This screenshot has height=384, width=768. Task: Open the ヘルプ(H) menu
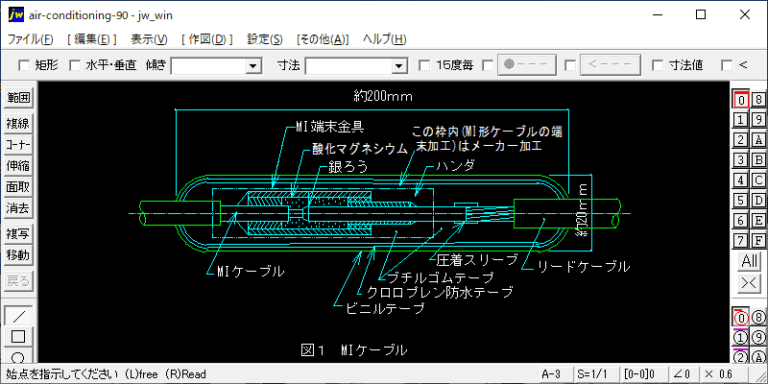[x=384, y=40]
